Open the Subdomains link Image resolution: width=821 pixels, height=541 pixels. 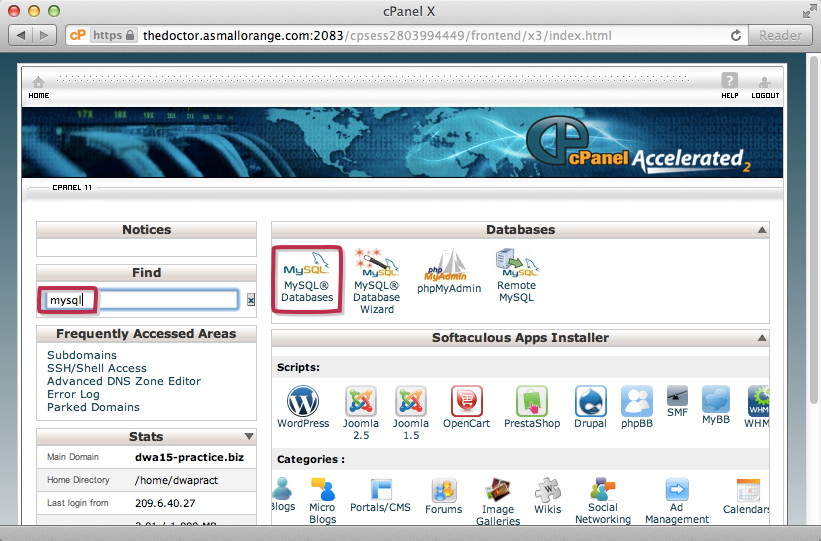pos(82,355)
